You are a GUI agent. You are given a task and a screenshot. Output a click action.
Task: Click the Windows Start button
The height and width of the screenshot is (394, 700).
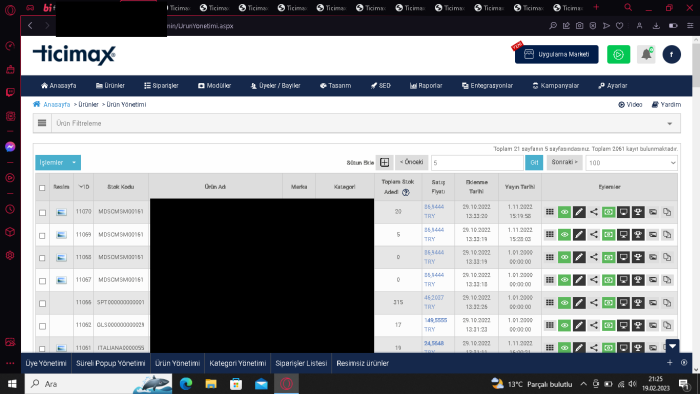pos(12,384)
